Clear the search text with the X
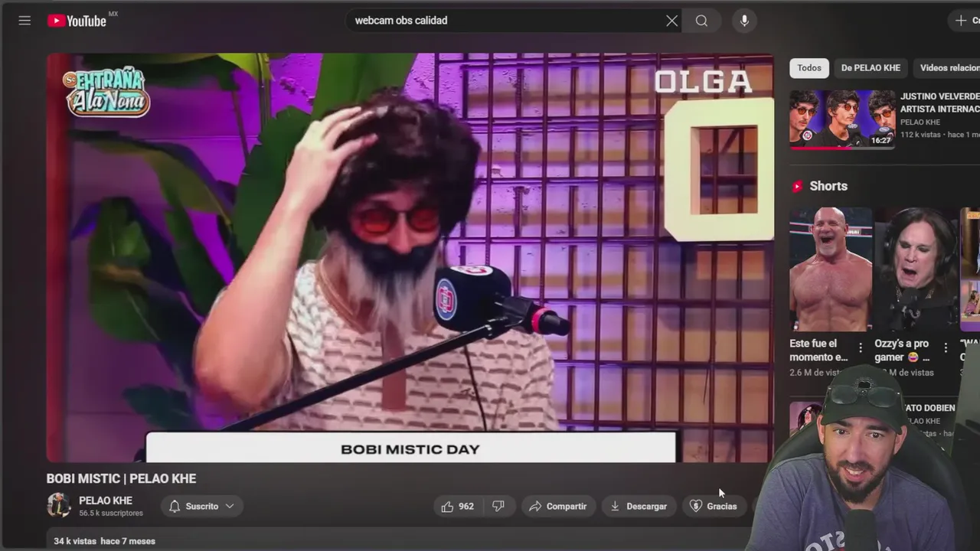The width and height of the screenshot is (980, 551). pyautogui.click(x=671, y=21)
